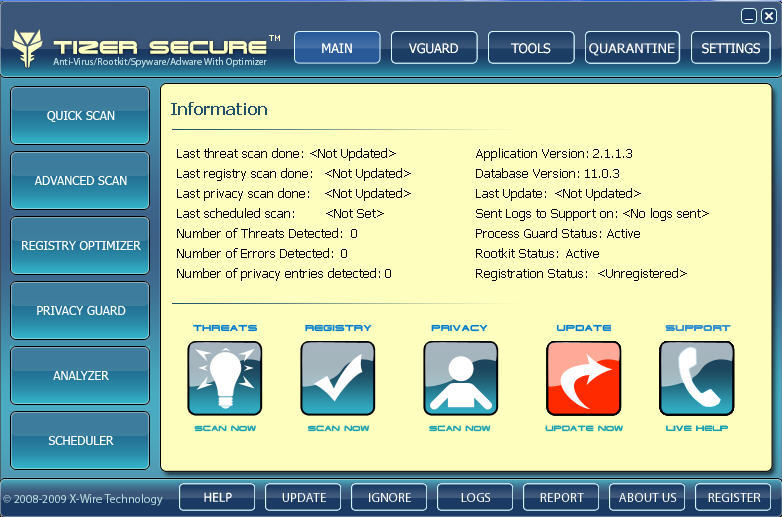Click the Registry checkmark scan icon
The width and height of the screenshot is (782, 517).
coord(338,378)
